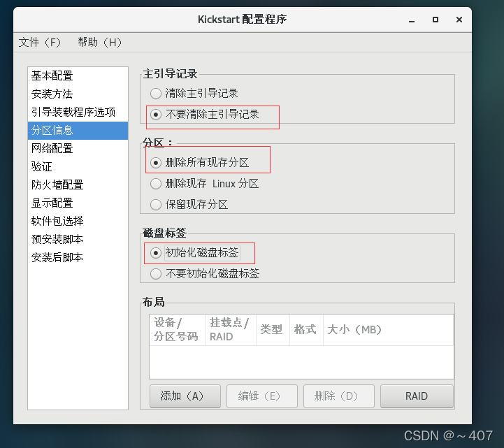This screenshot has width=504, height=448.
Task: Maximize the Kickstart window
Action: (x=435, y=20)
